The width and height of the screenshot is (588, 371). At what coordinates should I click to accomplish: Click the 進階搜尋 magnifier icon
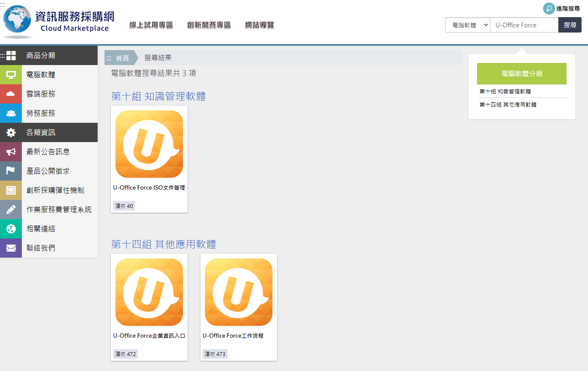(549, 9)
